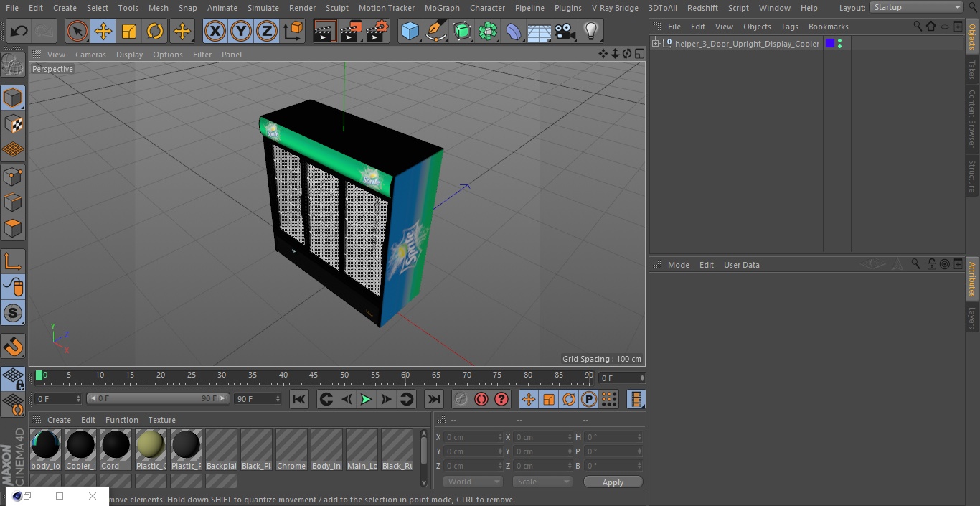The image size is (980, 506).
Task: Click material manager scrollbar down arrow
Action: click(x=424, y=482)
